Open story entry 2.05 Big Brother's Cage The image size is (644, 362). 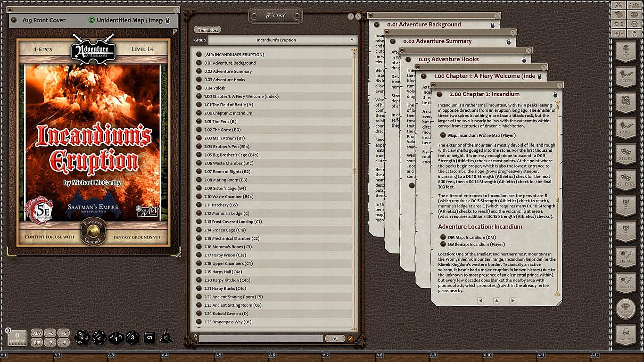pyautogui.click(x=231, y=155)
